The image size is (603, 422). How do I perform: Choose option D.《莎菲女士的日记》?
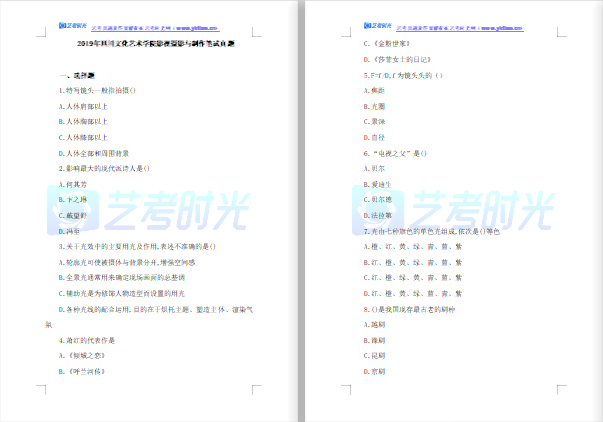tap(398, 74)
